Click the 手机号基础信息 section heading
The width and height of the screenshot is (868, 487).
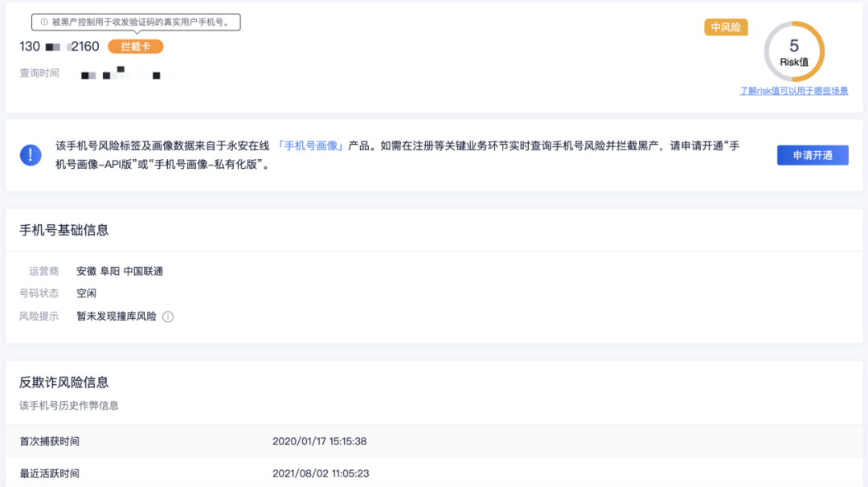pos(64,230)
